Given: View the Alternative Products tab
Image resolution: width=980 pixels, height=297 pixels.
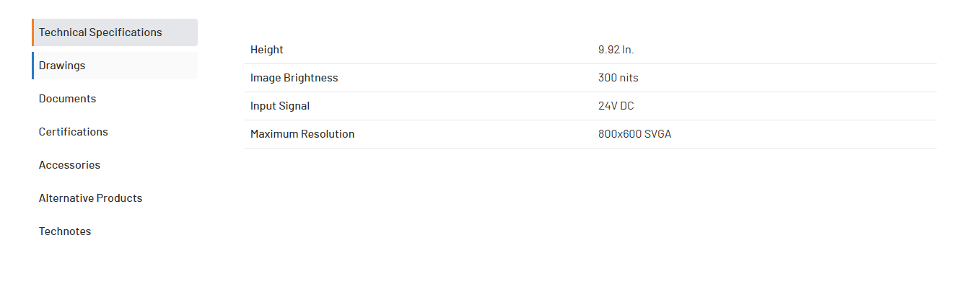Looking at the screenshot, I should (90, 198).
